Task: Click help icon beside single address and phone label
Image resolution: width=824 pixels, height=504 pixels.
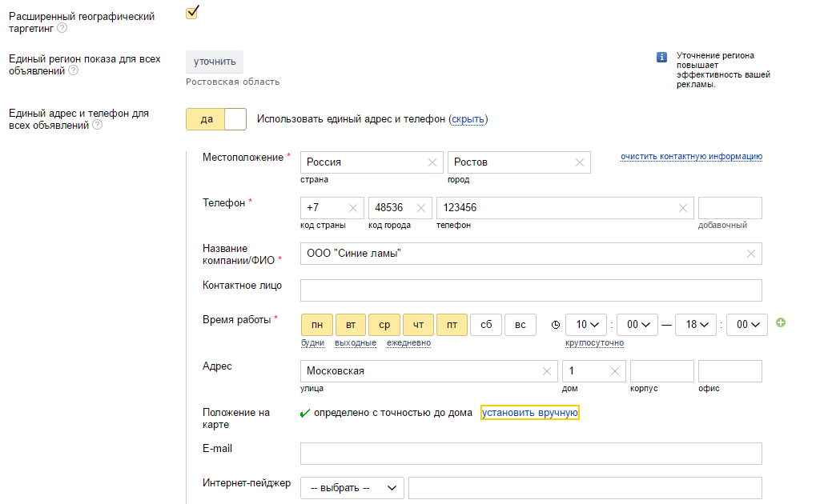Action: (x=96, y=125)
